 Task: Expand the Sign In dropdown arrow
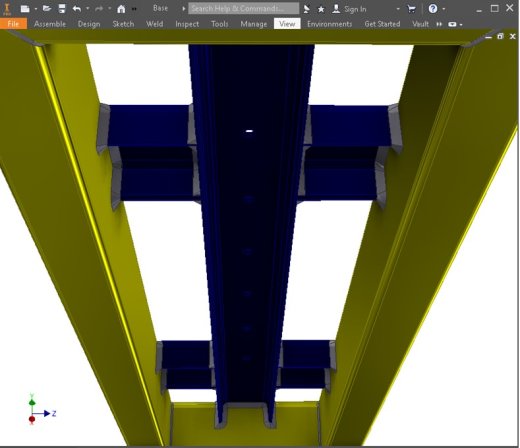point(398,9)
